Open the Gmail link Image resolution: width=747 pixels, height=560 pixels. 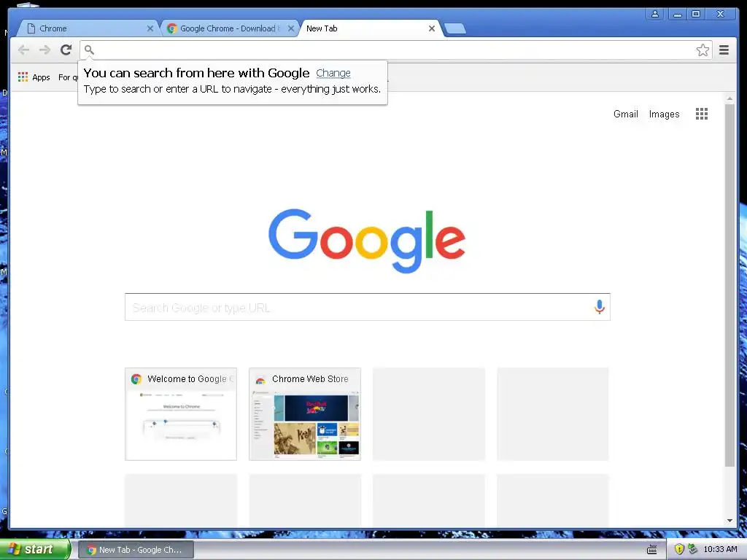tap(625, 114)
